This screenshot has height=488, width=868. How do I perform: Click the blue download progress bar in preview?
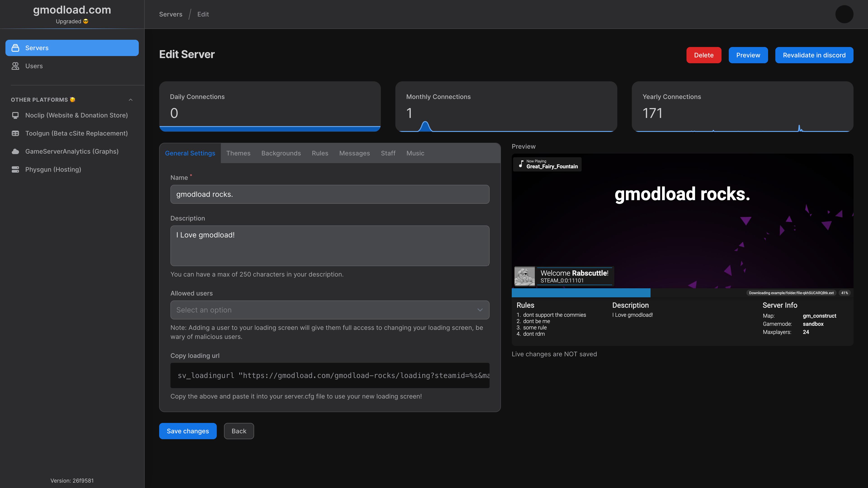(581, 293)
